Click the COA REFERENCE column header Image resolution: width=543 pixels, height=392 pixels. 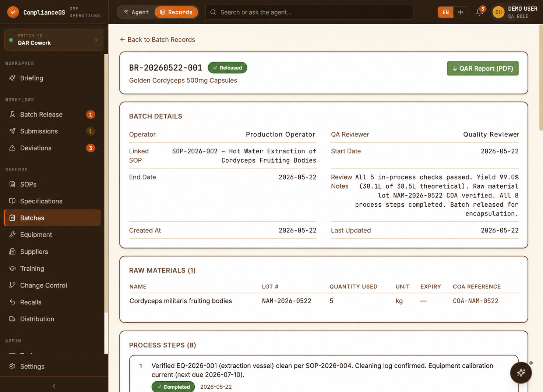click(x=477, y=286)
